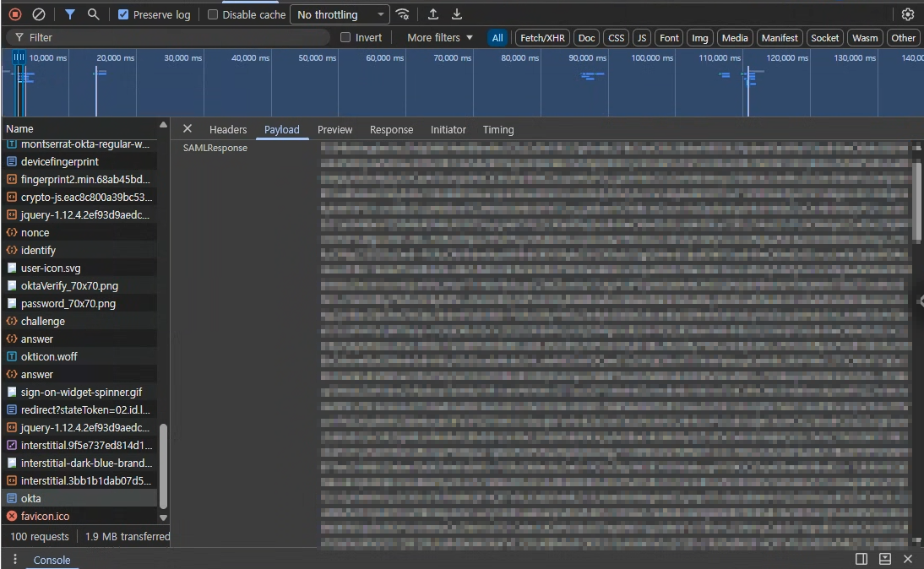Toggle the filter bar funnel icon
Viewport: 924px width, 569px height.
[69, 14]
